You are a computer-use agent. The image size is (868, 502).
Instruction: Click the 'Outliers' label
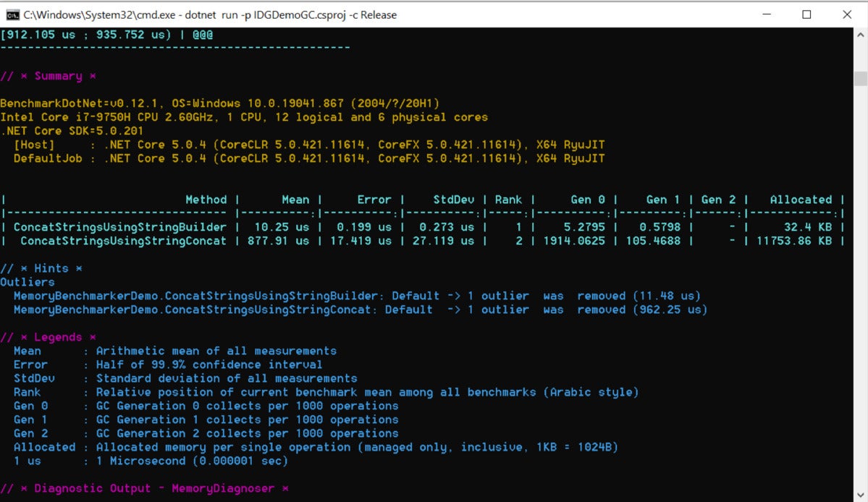click(x=28, y=282)
